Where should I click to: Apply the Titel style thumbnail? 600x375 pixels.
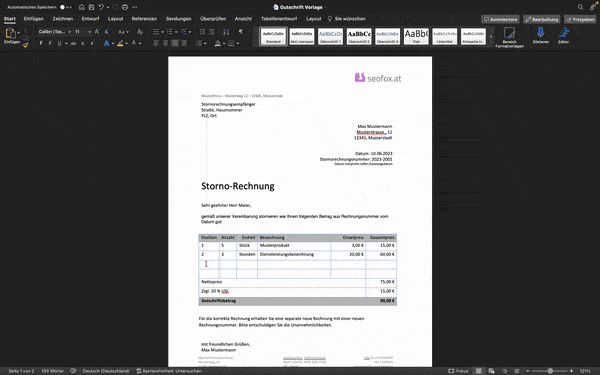[416, 36]
